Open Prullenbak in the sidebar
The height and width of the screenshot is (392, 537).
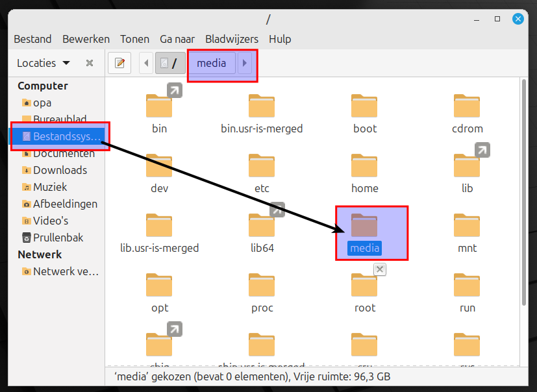pyautogui.click(x=56, y=238)
